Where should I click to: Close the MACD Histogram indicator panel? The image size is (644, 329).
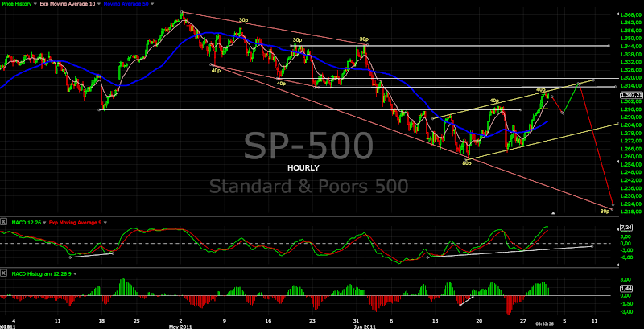coord(3,273)
